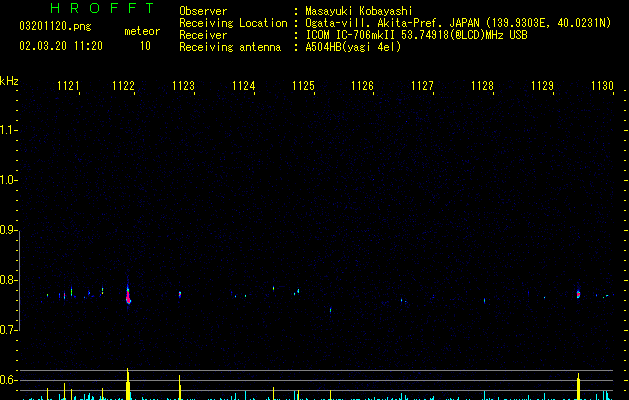629x400 pixels.
Task: Click the 'meteor' label
Action: coord(142,31)
